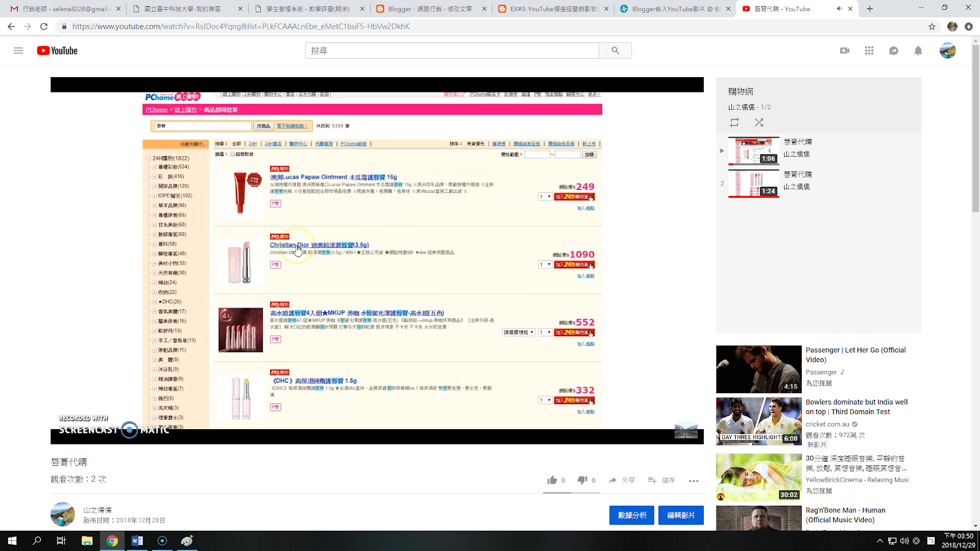This screenshot has width=980, height=551.
Task: Click the video player area
Action: [377, 260]
